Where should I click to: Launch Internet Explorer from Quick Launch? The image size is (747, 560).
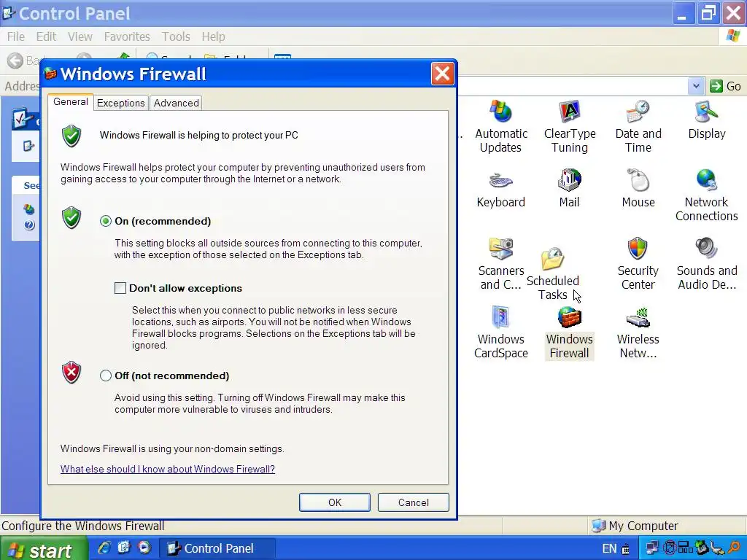[104, 548]
